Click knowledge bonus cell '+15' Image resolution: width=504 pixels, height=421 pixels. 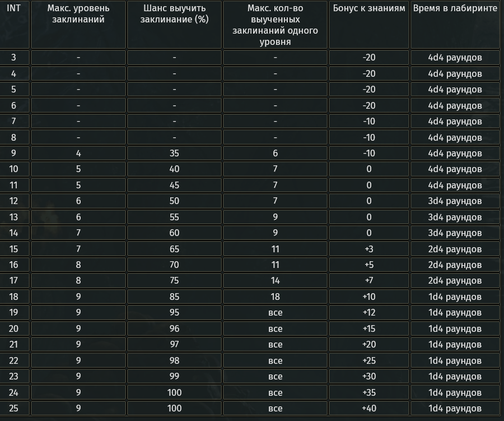[x=369, y=329]
